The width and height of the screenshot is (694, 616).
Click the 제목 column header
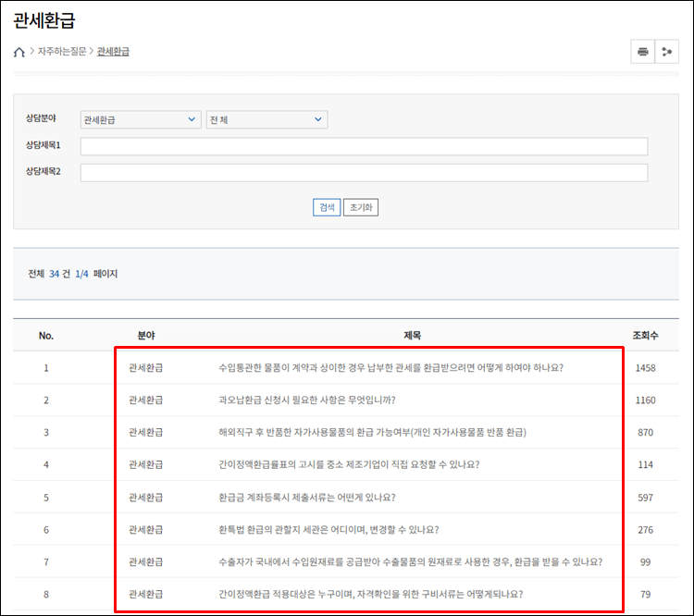(x=412, y=336)
